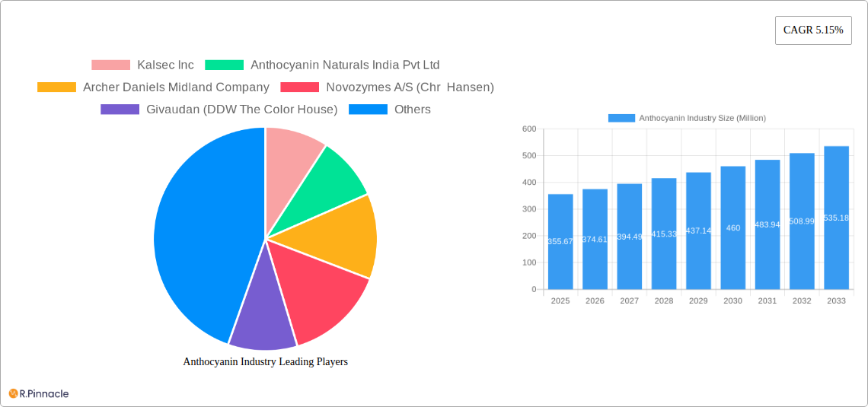This screenshot has height=407, width=868.
Task: Toggle Givaudan (DDW The Color House) legend label
Action: pos(242,109)
